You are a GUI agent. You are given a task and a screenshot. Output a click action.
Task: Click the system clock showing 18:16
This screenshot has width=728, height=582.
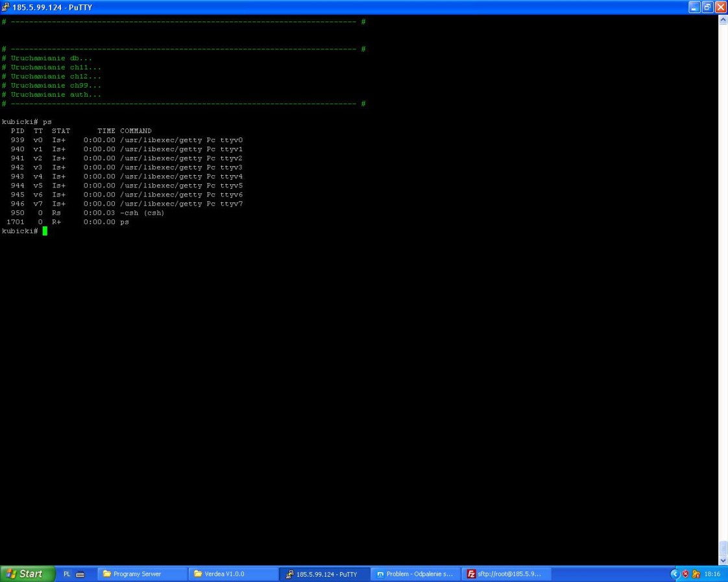[x=712, y=574]
